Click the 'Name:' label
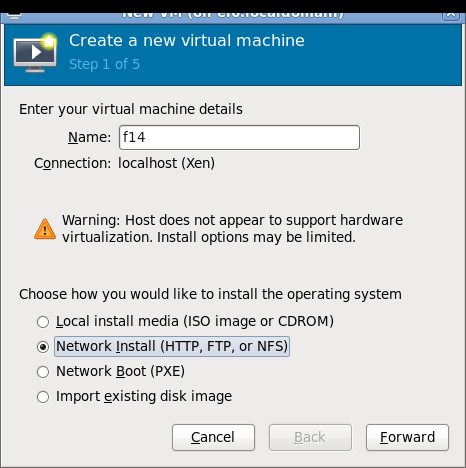 pos(89,137)
